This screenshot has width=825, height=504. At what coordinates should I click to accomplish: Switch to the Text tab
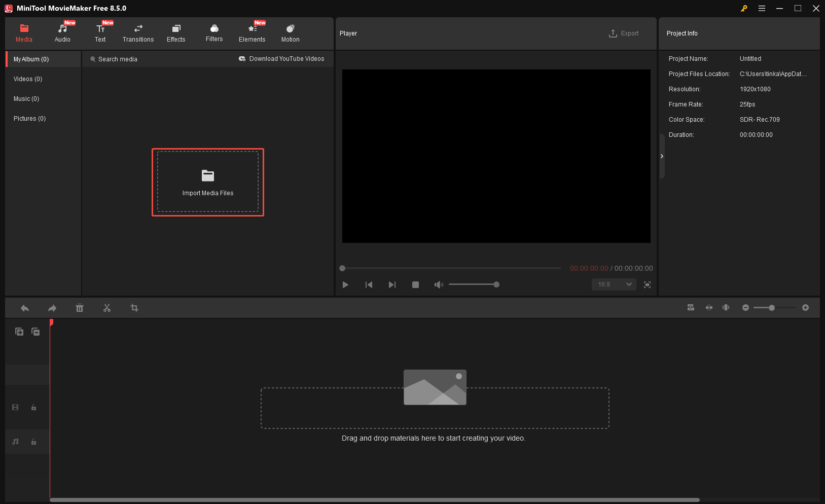coord(100,33)
